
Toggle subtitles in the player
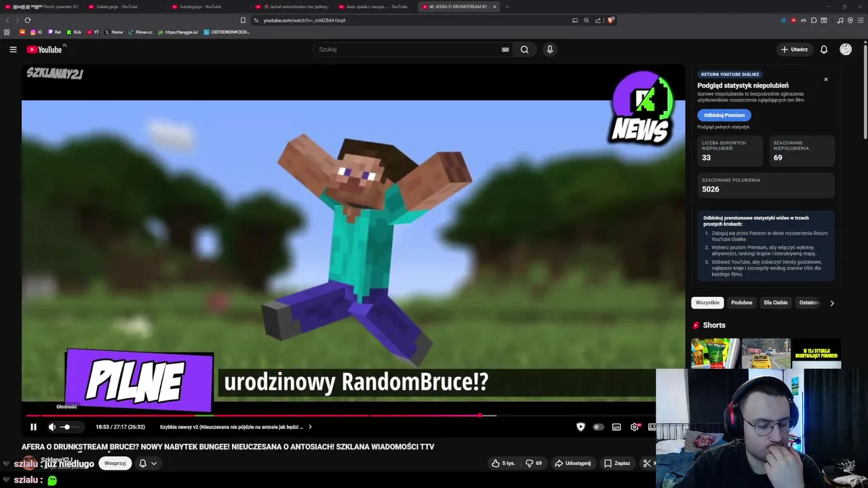point(616,427)
